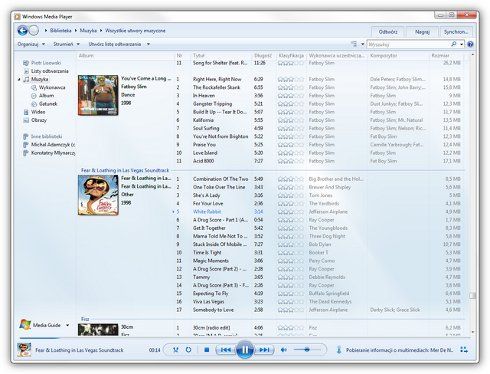Toggle shuffle playback
This screenshot has width=490, height=374.
[176, 350]
